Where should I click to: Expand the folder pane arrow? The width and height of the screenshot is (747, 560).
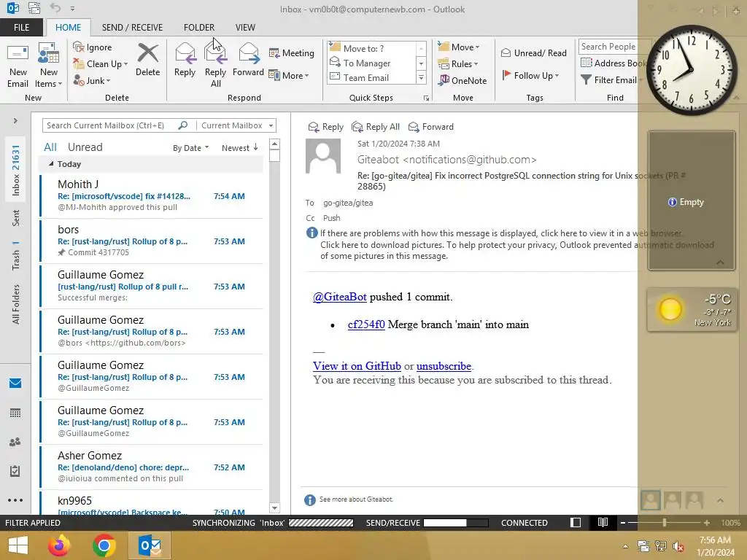coord(15,121)
